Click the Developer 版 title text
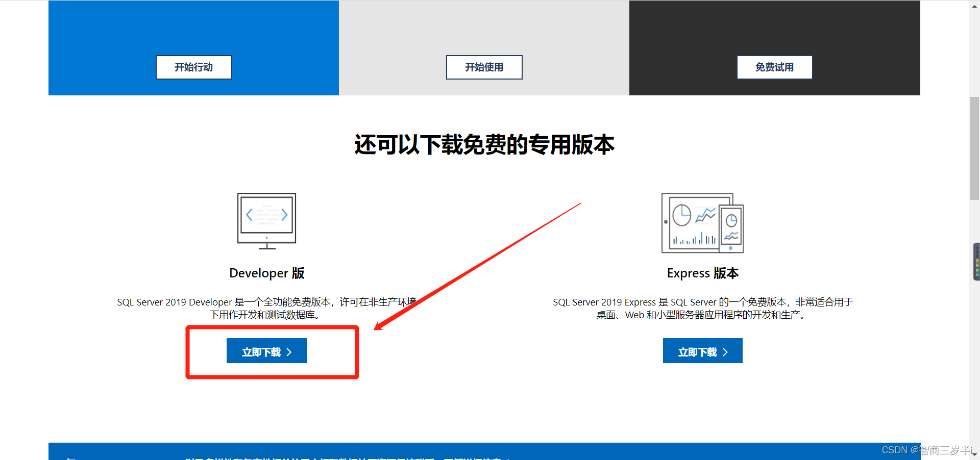This screenshot has height=460, width=980. click(x=266, y=273)
